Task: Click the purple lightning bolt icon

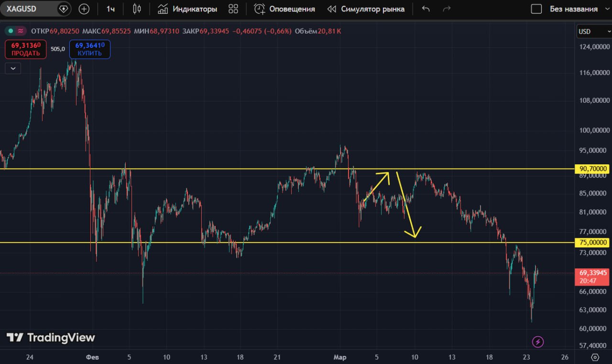Action: pos(538,342)
